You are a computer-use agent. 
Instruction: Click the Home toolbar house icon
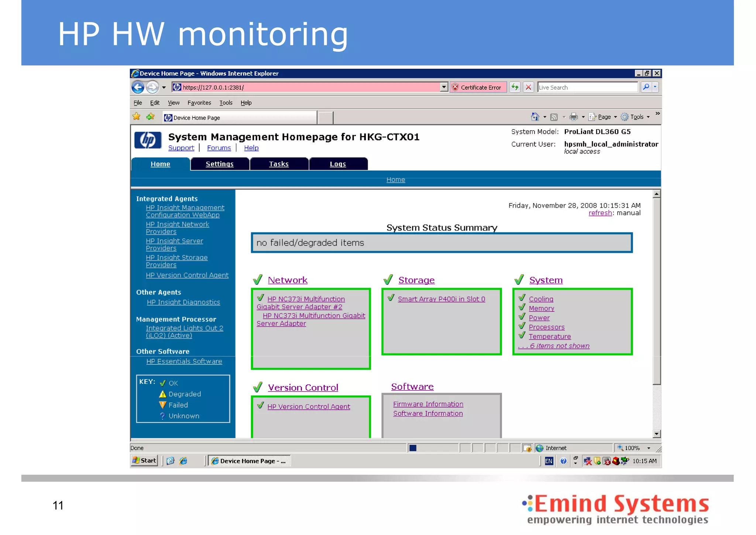(x=535, y=117)
